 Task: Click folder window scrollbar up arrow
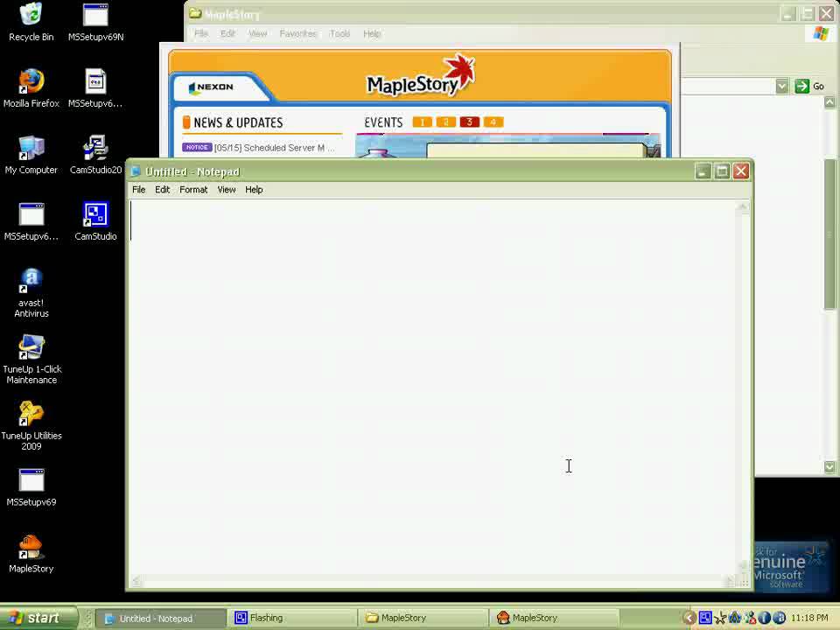[x=829, y=102]
